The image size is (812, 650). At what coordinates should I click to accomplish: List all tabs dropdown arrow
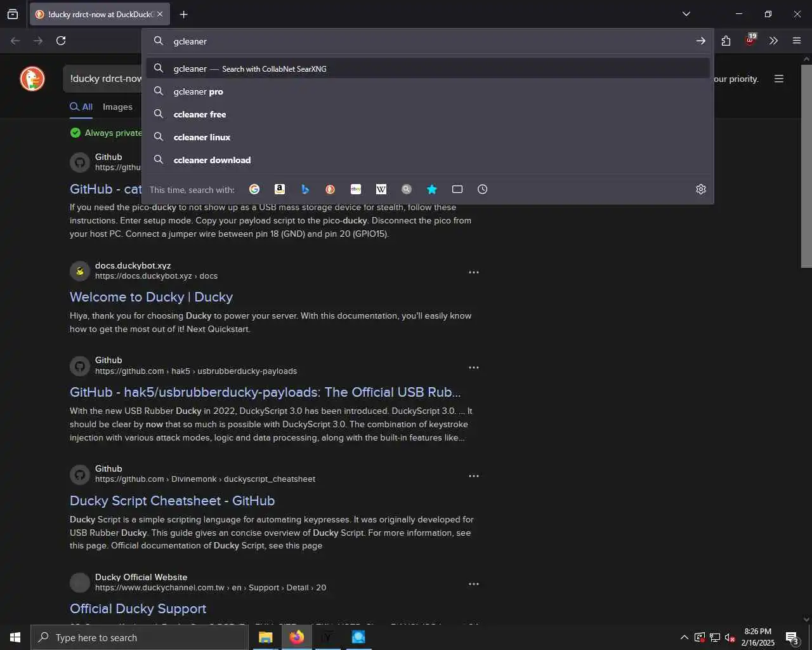tap(686, 14)
